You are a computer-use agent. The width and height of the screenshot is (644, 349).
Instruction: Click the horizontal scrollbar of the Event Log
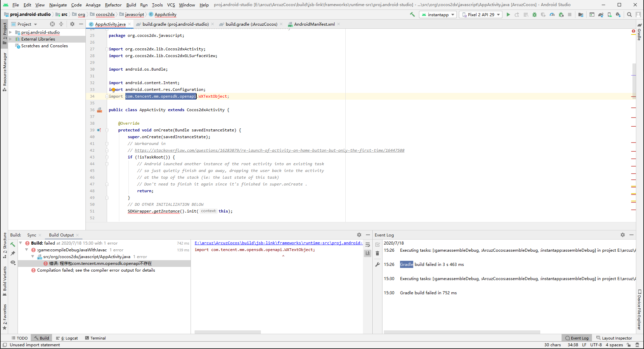click(462, 332)
